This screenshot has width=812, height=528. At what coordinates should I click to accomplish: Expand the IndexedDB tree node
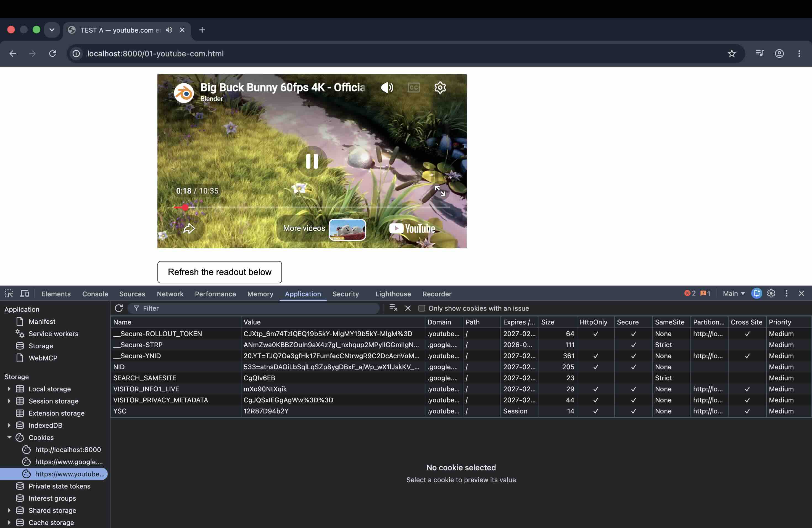(9, 425)
